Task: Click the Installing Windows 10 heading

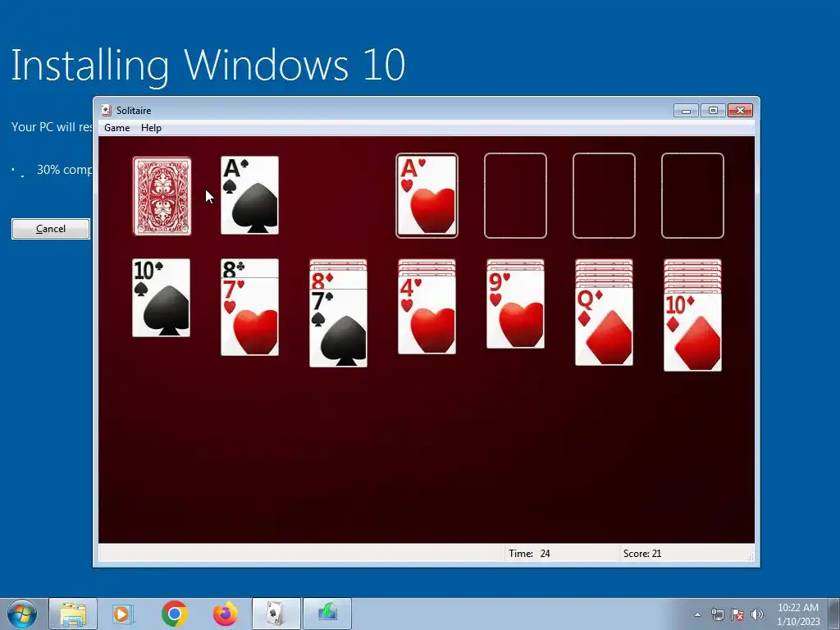Action: coord(208,66)
